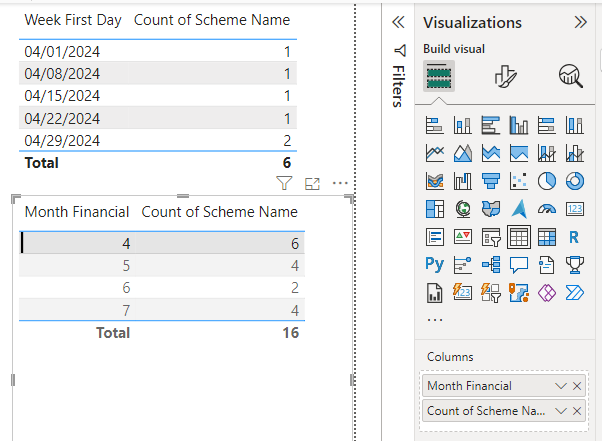Open Count of Scheme Name field dropdown
The image size is (602, 441).
point(561,411)
